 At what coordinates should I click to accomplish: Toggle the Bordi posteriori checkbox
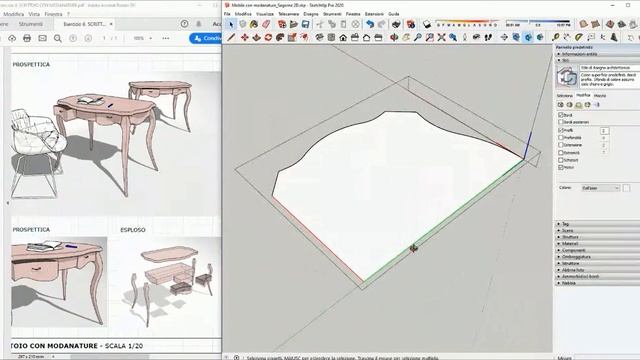[560, 122]
